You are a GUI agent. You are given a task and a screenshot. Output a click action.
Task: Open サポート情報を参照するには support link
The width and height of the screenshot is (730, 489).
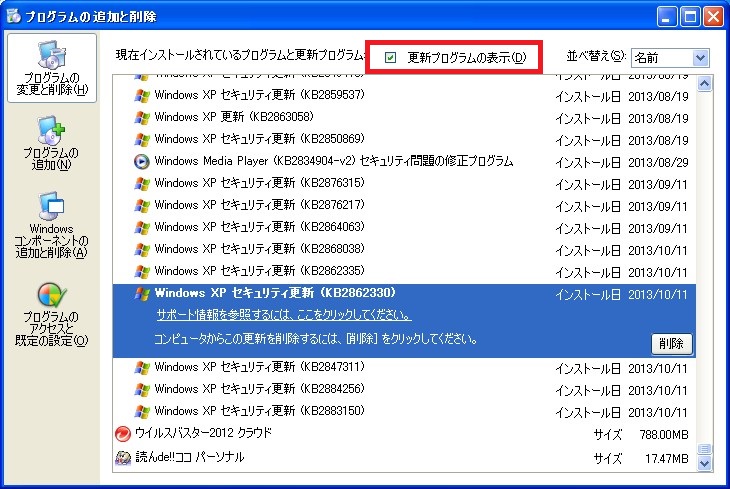(284, 315)
